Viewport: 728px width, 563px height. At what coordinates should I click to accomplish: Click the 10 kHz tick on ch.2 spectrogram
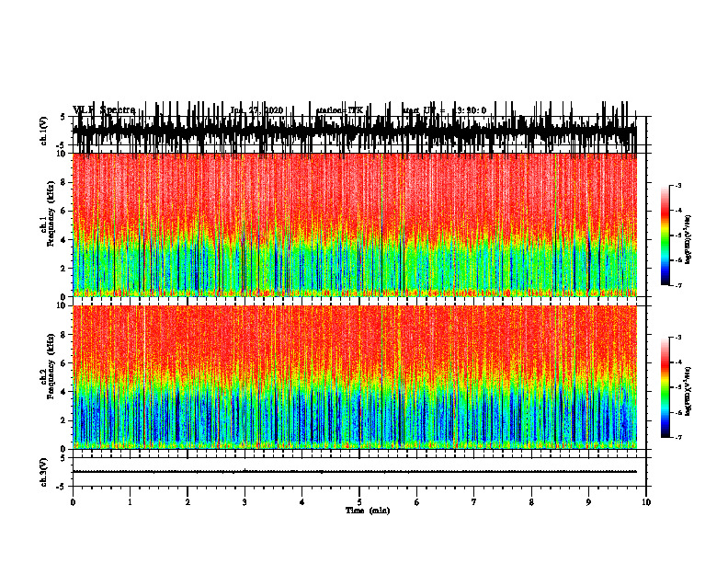[62, 305]
